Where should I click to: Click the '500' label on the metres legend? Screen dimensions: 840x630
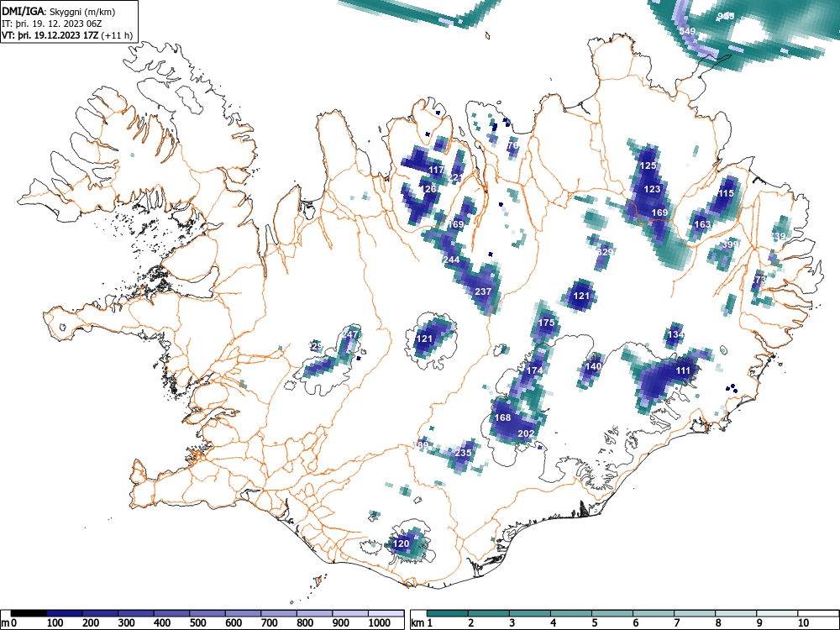197,623
